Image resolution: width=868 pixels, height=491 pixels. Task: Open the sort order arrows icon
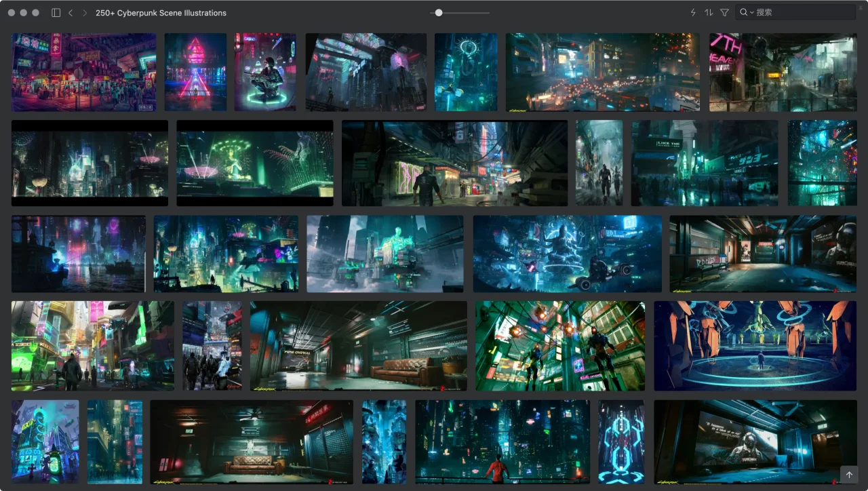pos(709,13)
